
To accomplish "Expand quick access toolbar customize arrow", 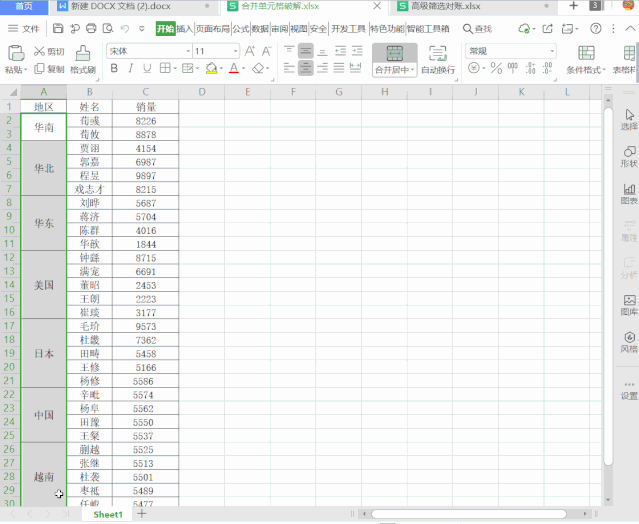I will click(142, 29).
